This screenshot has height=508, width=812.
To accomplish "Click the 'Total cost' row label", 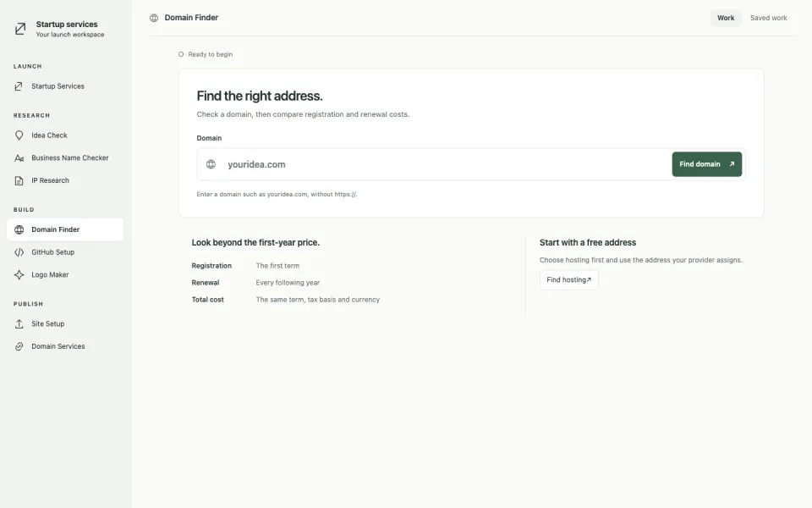I will pos(208,300).
